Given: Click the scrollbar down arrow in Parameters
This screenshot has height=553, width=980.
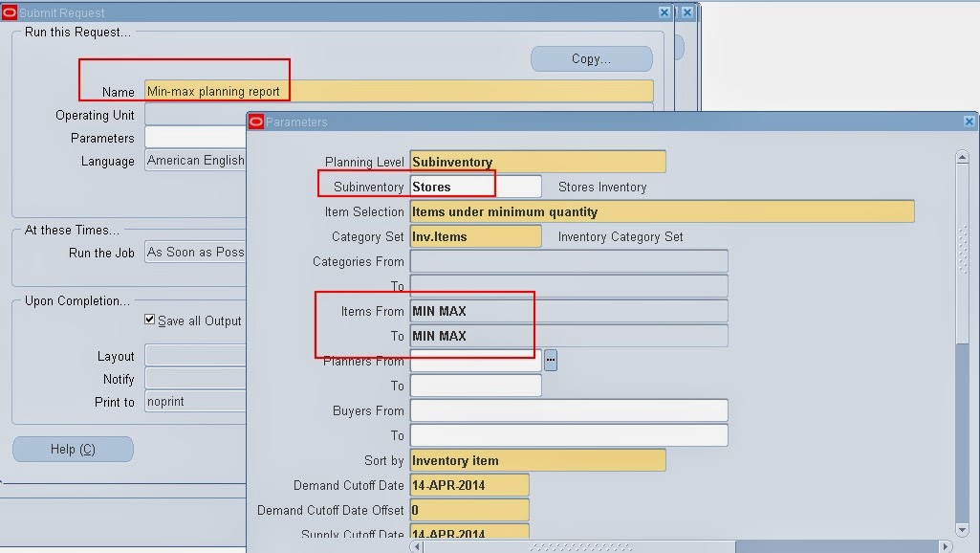Looking at the screenshot, I should point(962,528).
